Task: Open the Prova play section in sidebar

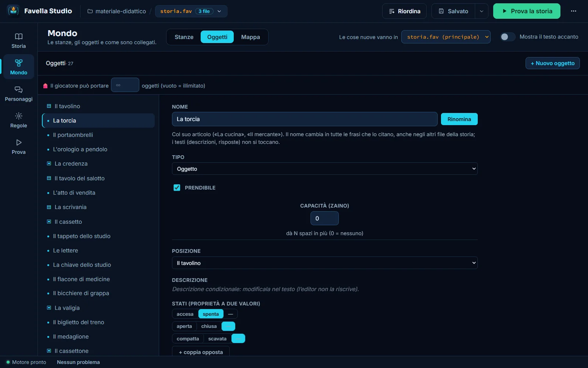Action: point(18,147)
